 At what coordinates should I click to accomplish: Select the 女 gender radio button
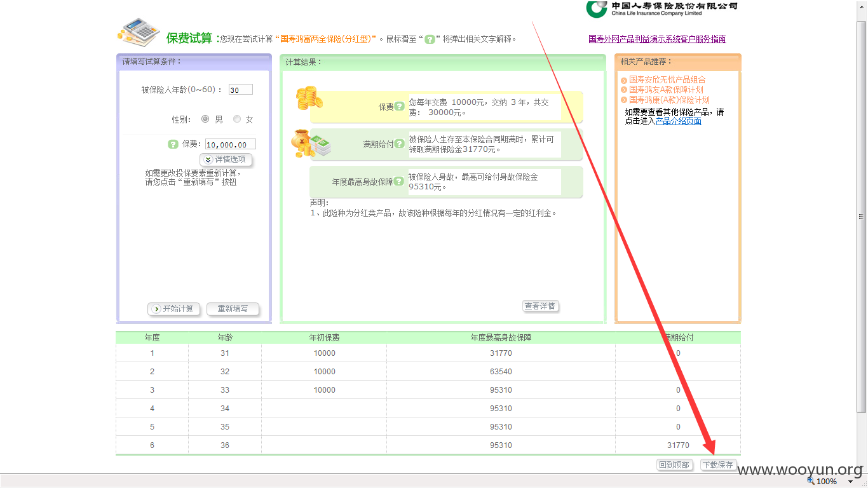point(237,119)
